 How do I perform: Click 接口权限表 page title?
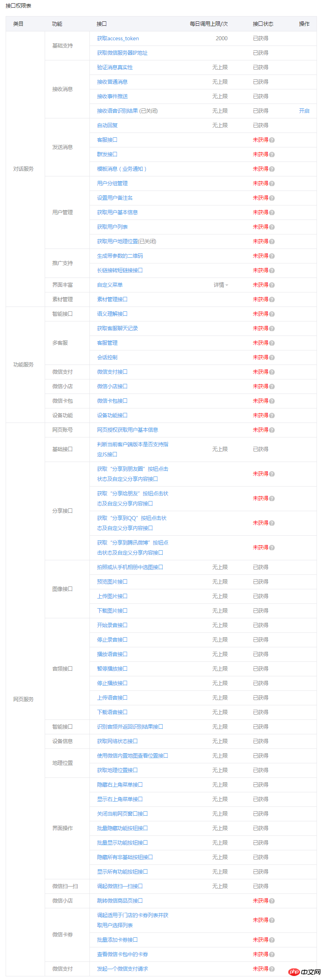(18, 6)
